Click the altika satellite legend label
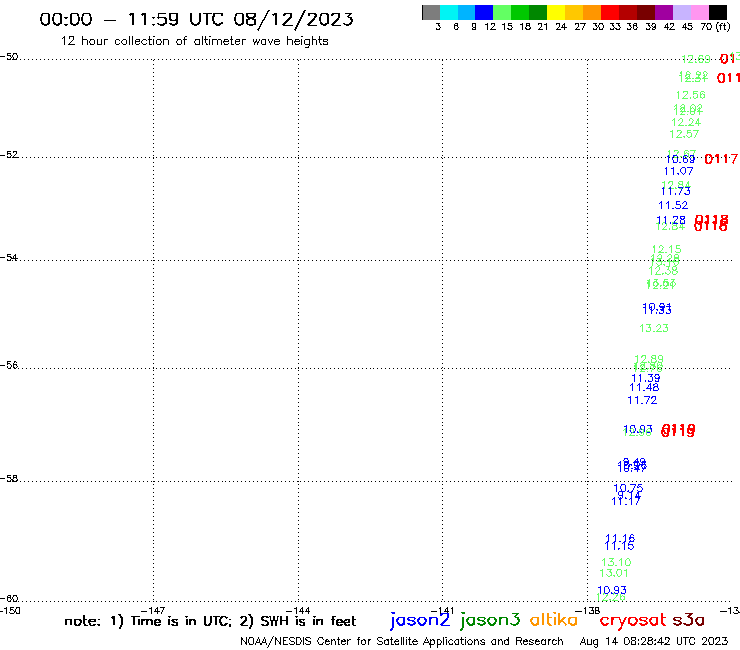Viewport: 740px width, 650px height. 554,620
